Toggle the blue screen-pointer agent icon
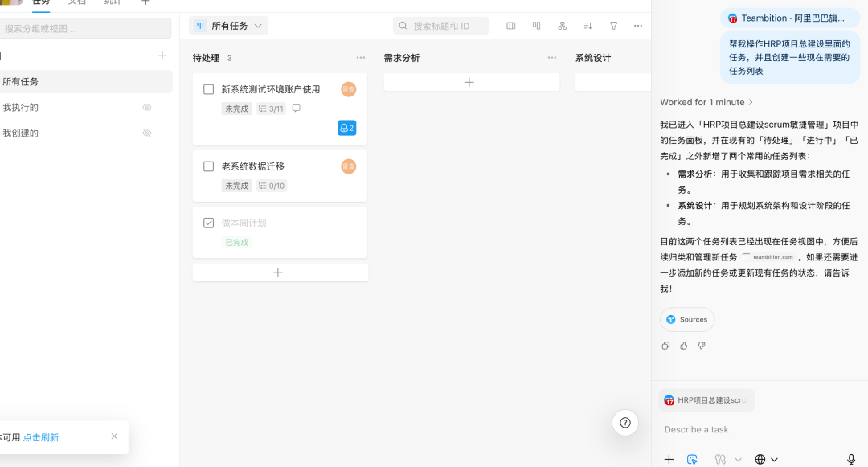This screenshot has height=467, width=868. click(692, 459)
